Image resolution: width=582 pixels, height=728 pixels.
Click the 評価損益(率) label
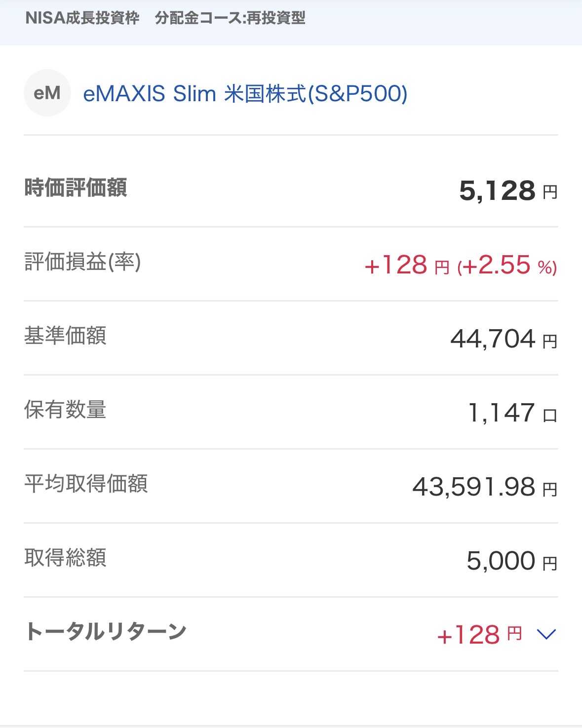click(82, 262)
